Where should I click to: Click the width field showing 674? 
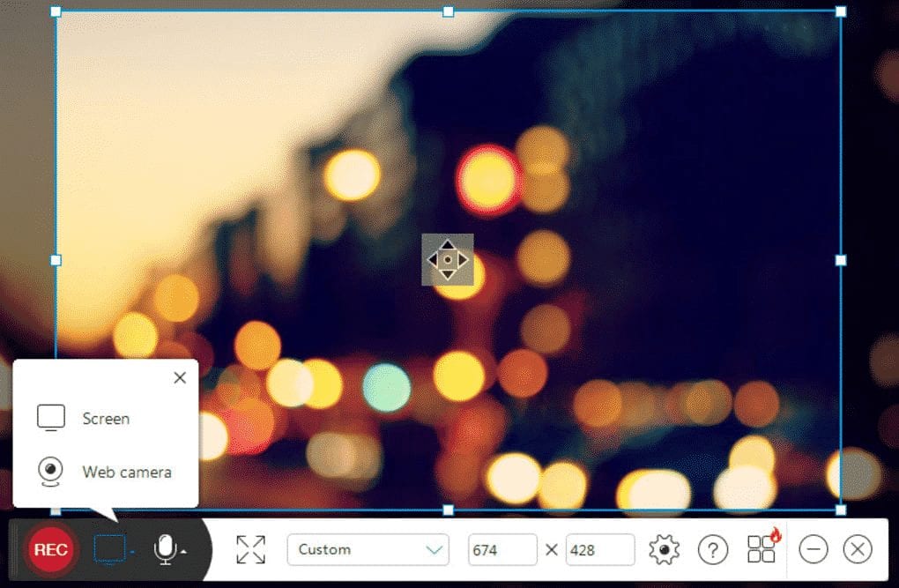(502, 549)
